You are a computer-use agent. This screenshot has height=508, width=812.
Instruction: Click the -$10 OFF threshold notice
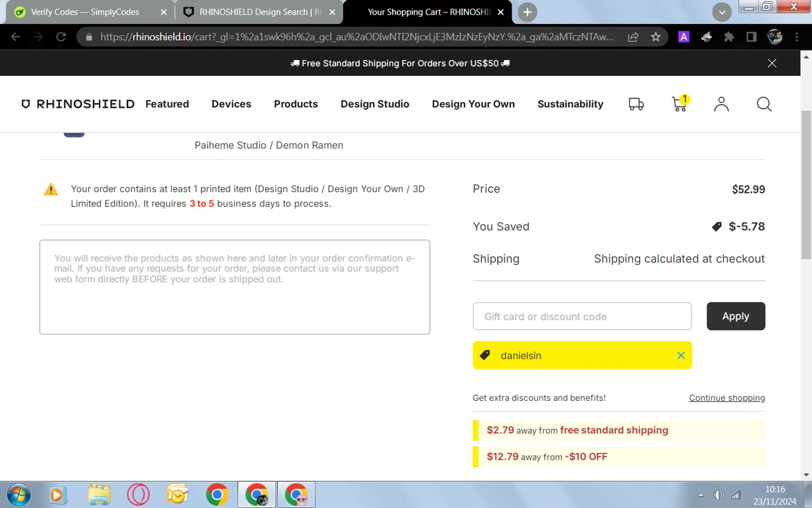coord(619,457)
